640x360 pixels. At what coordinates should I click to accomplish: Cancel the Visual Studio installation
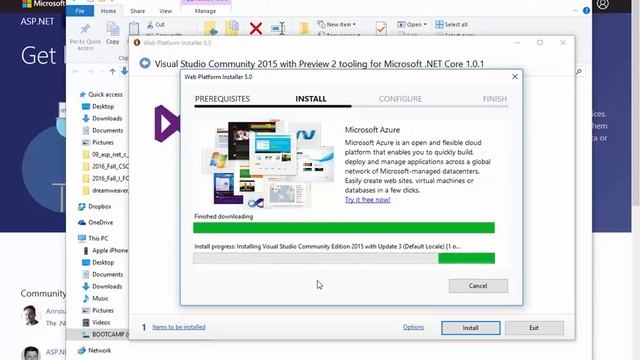[478, 286]
